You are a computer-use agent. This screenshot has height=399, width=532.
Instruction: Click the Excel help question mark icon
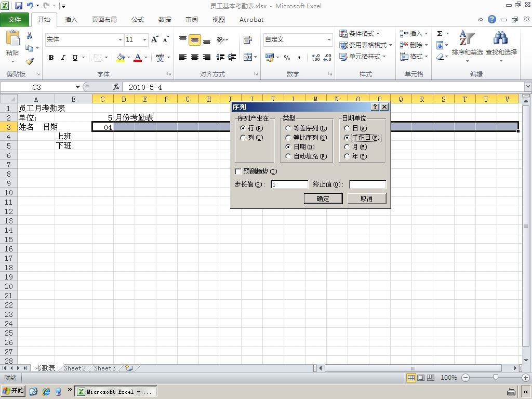(492, 19)
